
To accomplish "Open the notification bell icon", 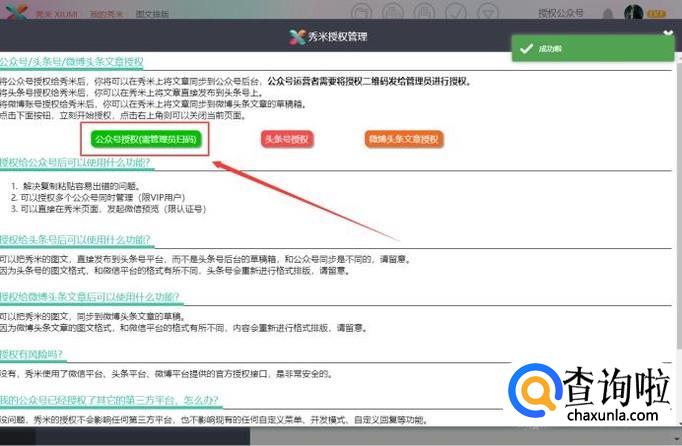I will coord(608,14).
